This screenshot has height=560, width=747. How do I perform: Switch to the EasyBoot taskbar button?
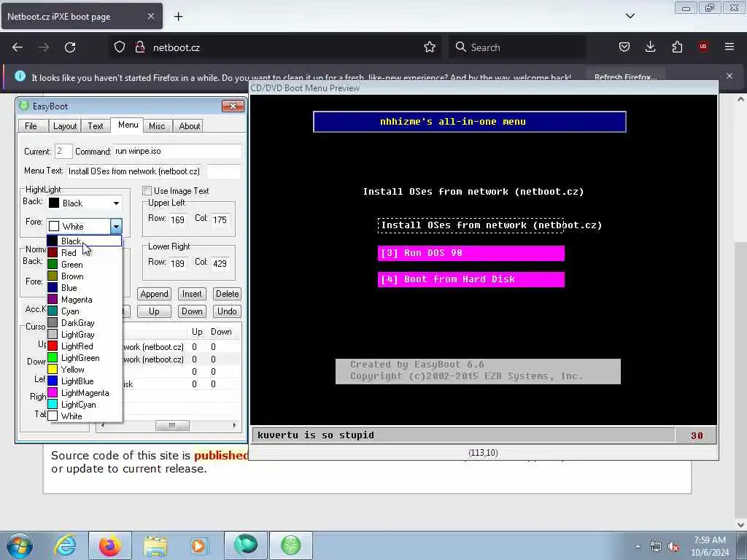point(291,545)
